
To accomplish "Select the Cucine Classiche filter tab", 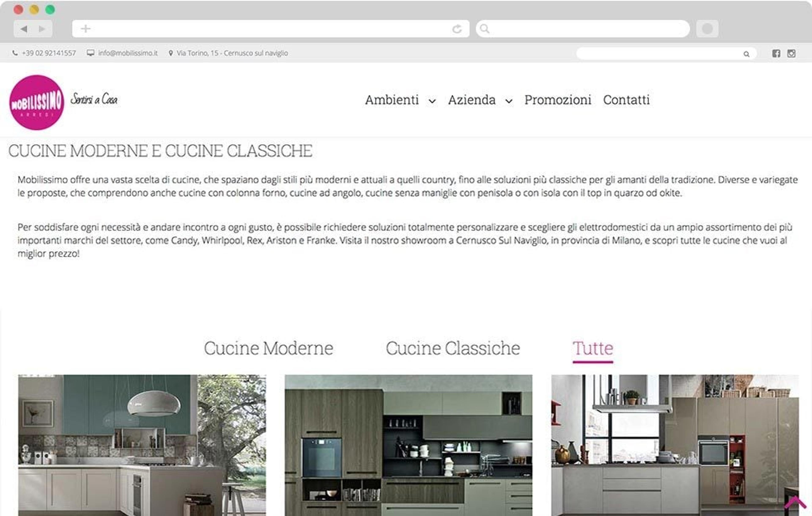I will [453, 348].
